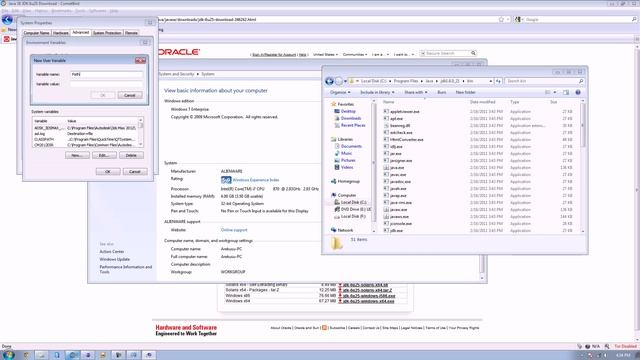Switch to the Hardware tab

[x=61, y=33]
